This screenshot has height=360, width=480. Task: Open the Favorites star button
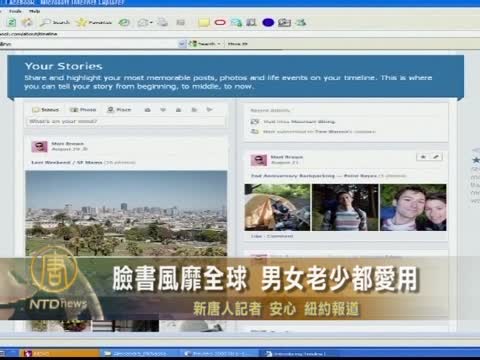[x=94, y=23]
